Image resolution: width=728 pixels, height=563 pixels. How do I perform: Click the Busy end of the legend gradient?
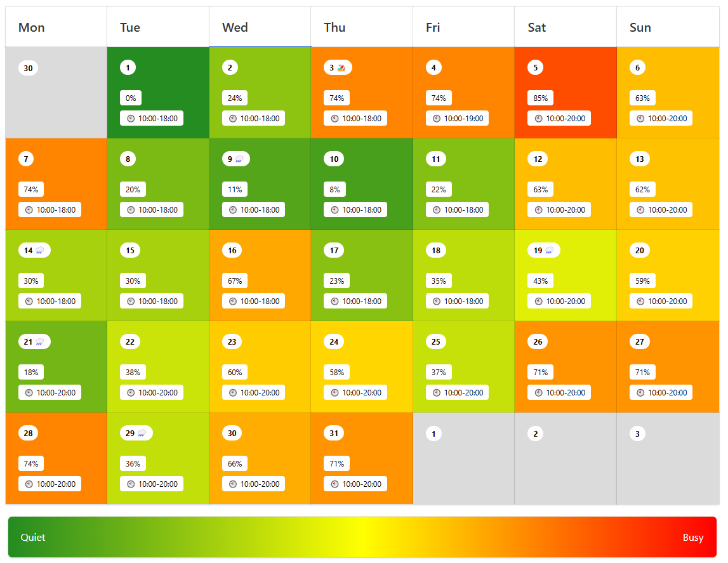point(692,538)
